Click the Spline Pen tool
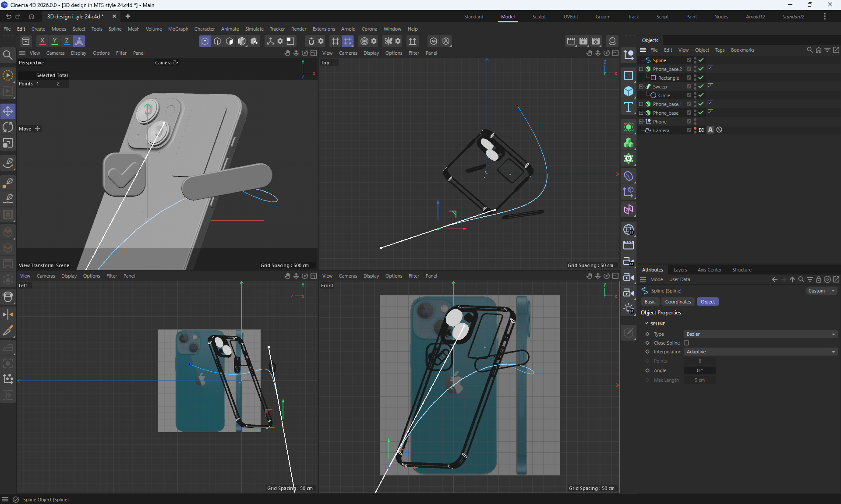The width and height of the screenshot is (841, 504). point(8,162)
